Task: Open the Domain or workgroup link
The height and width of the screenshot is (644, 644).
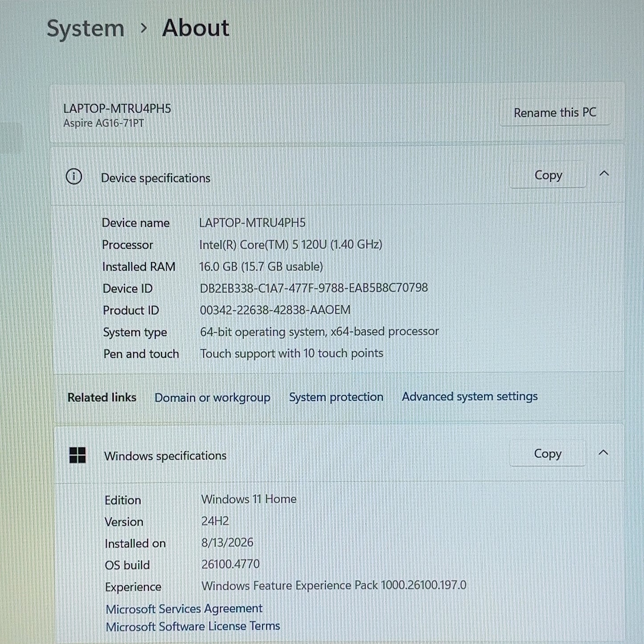Action: point(212,398)
